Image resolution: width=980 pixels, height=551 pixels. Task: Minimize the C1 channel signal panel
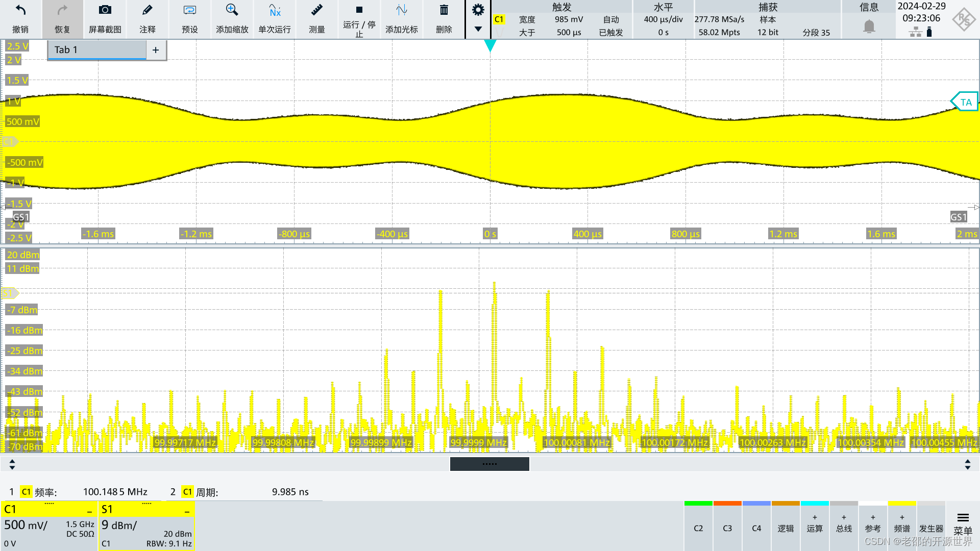pos(89,511)
